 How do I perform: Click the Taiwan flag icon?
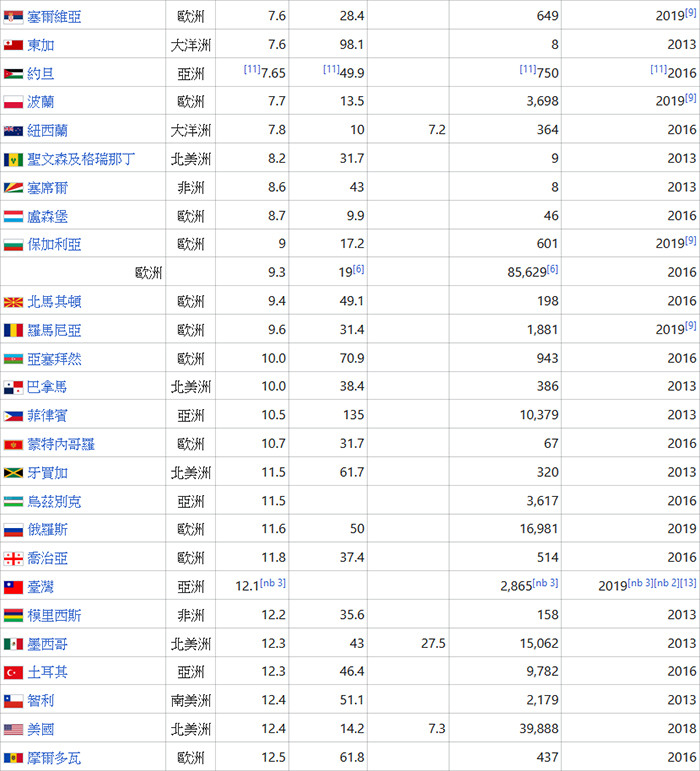(x=13, y=587)
